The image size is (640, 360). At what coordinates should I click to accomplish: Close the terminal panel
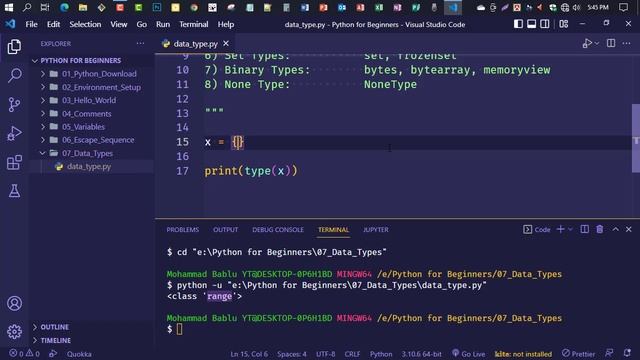coord(629,229)
